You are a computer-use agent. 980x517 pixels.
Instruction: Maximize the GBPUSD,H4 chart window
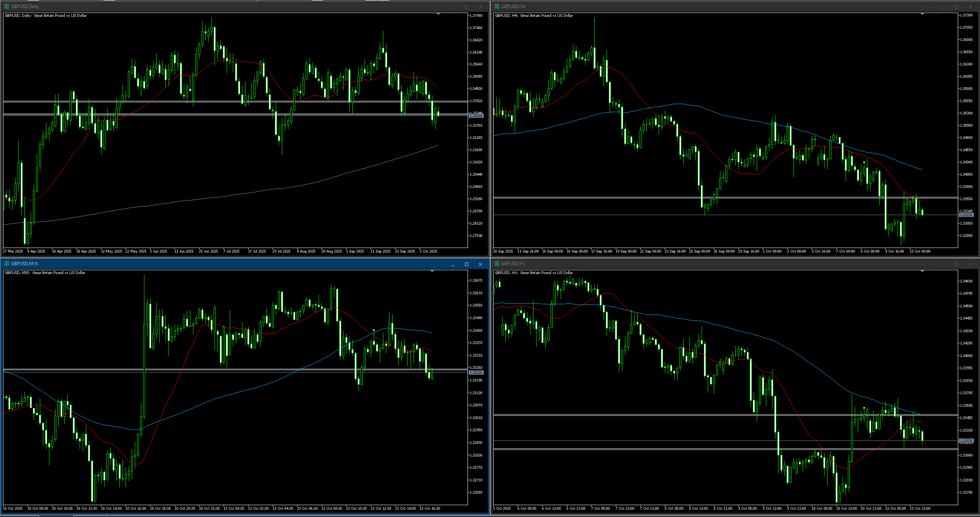[957, 7]
